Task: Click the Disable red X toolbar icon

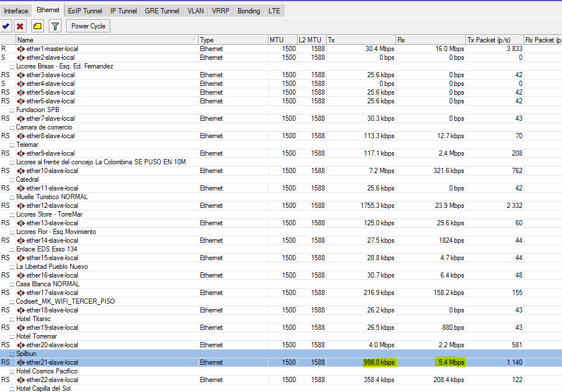Action: [20, 26]
